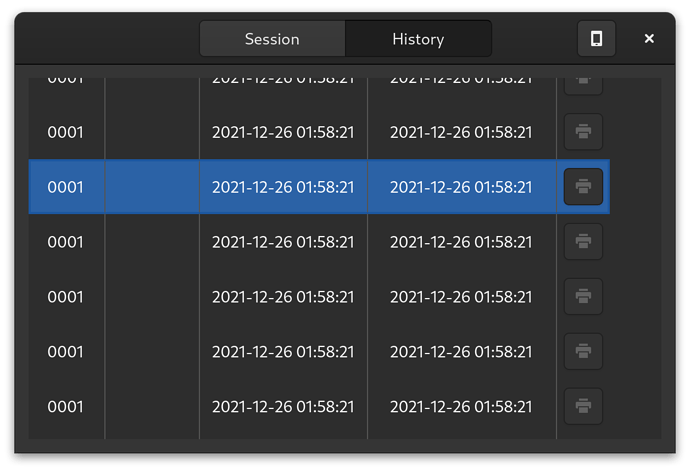Viewport: 690px width, 470px height.
Task: Click the first timestamp in the bottom row
Action: point(283,407)
